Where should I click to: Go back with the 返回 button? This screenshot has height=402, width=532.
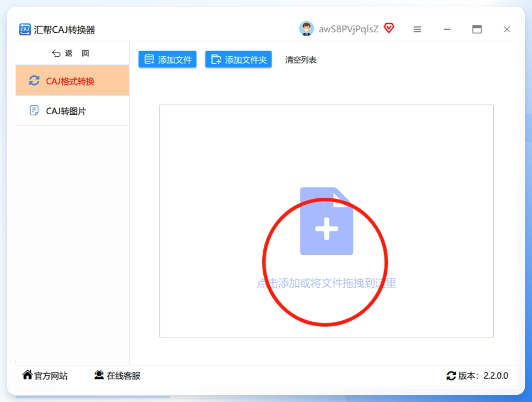click(x=70, y=53)
